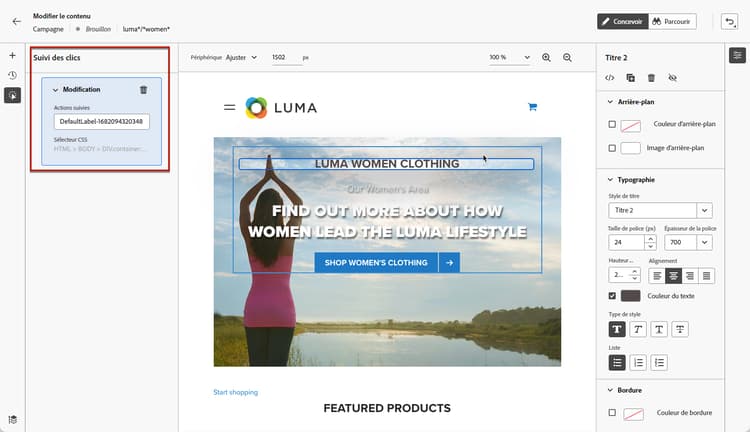Select the LUMA WOMEN CLOTHING heading

[x=386, y=164]
